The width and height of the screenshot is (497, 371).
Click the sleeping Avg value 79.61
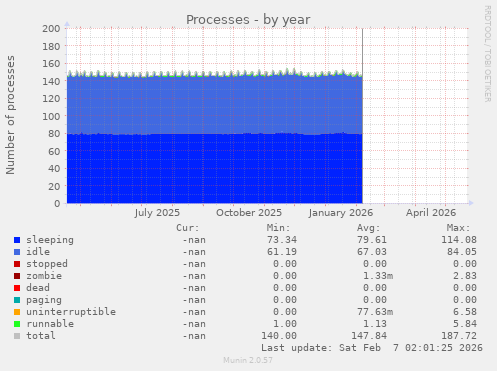[x=372, y=240]
